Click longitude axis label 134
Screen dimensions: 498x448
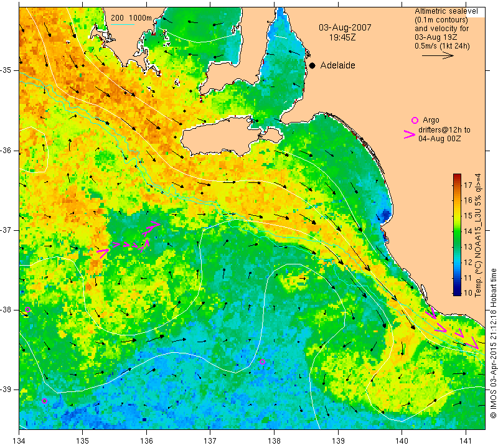pos(19,441)
